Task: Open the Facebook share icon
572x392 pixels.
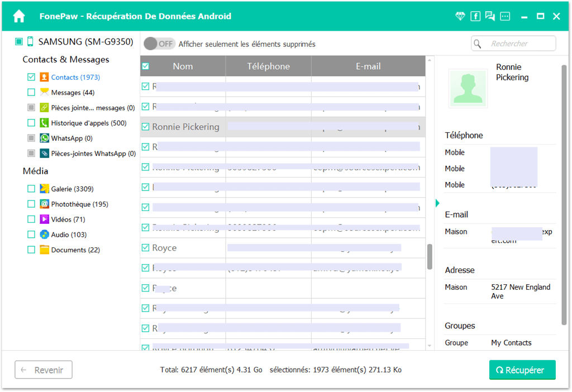Action: [475, 16]
